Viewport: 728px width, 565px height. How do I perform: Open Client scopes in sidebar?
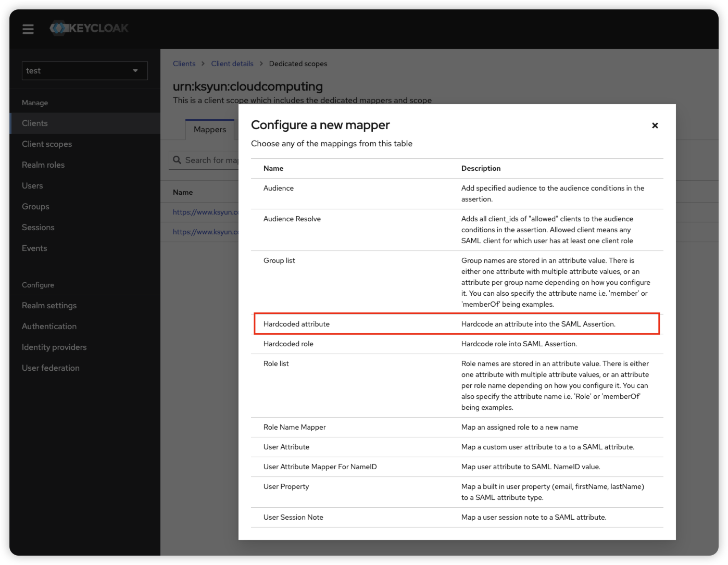click(x=47, y=144)
